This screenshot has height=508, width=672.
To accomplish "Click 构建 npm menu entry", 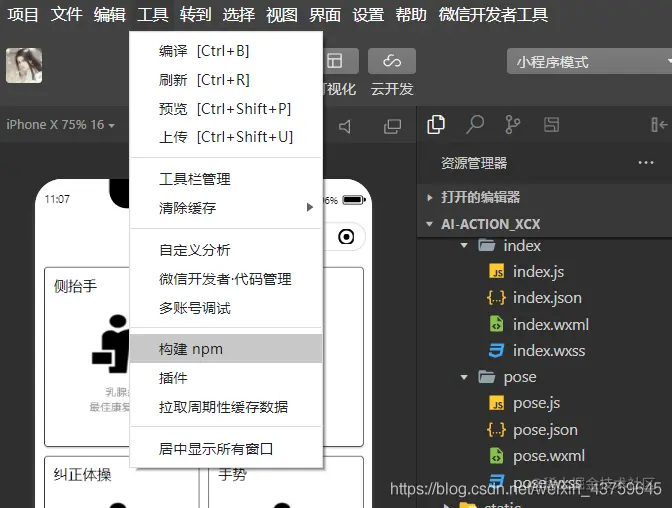I will coord(226,349).
